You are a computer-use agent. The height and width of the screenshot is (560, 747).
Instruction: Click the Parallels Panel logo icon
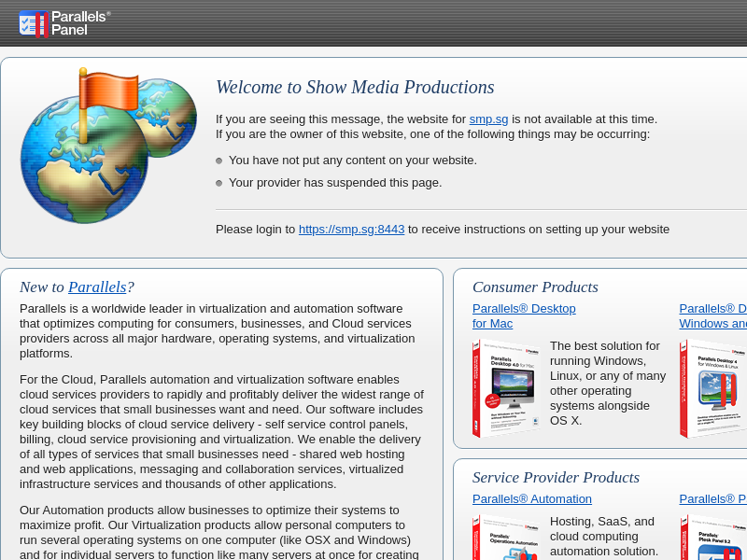(64, 23)
